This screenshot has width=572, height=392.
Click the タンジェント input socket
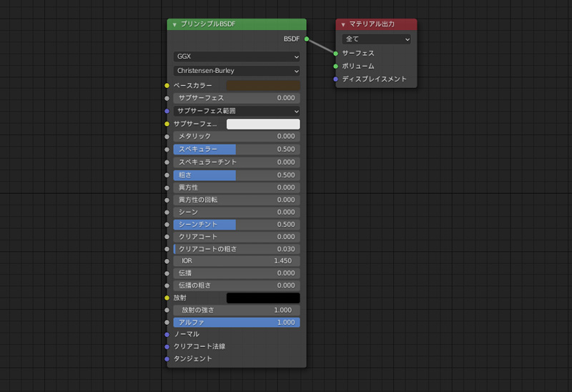tap(167, 358)
